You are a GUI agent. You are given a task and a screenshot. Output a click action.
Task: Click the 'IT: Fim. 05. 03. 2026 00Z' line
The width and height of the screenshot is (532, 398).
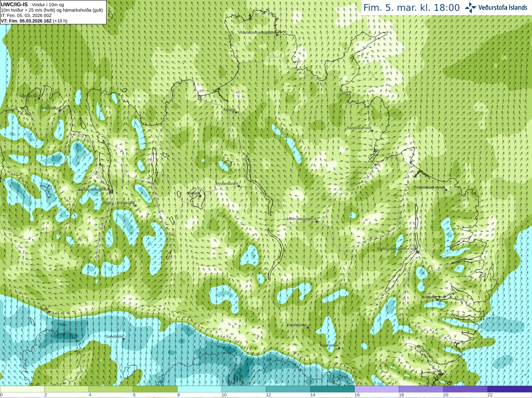[x=26, y=15]
